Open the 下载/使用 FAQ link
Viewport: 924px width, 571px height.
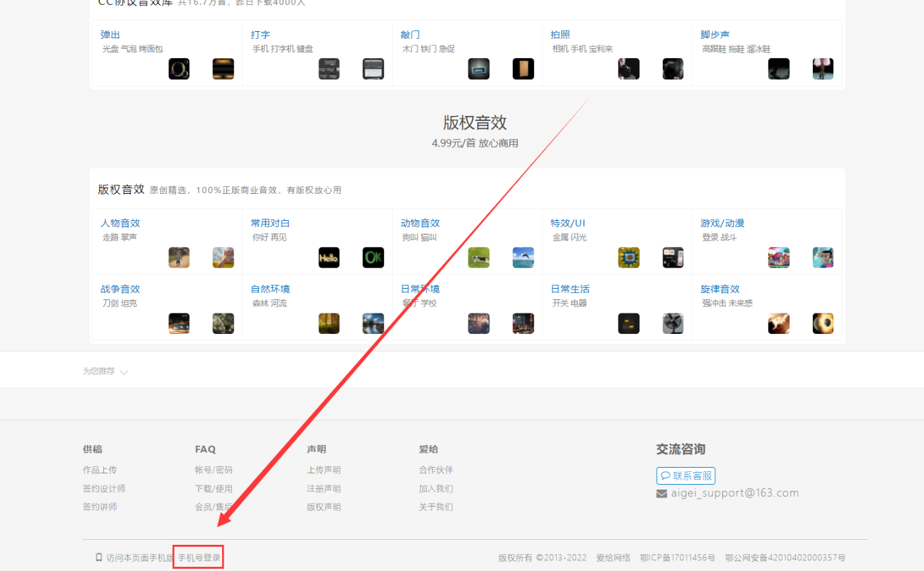tap(214, 488)
